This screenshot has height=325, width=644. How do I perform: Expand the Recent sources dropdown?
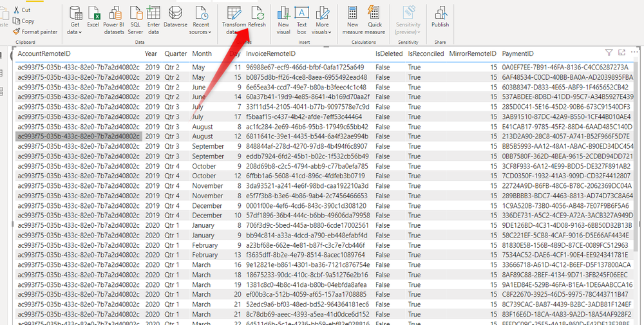[201, 19]
